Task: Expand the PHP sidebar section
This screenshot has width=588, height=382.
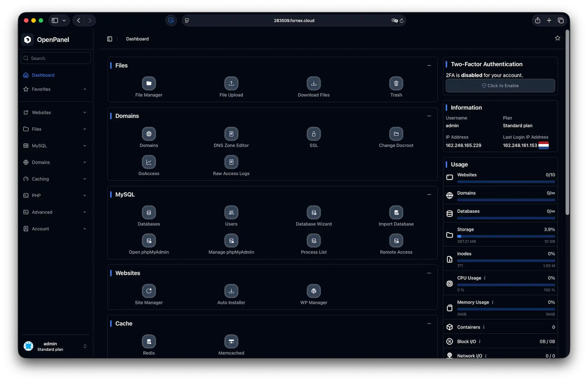Action: (x=55, y=195)
